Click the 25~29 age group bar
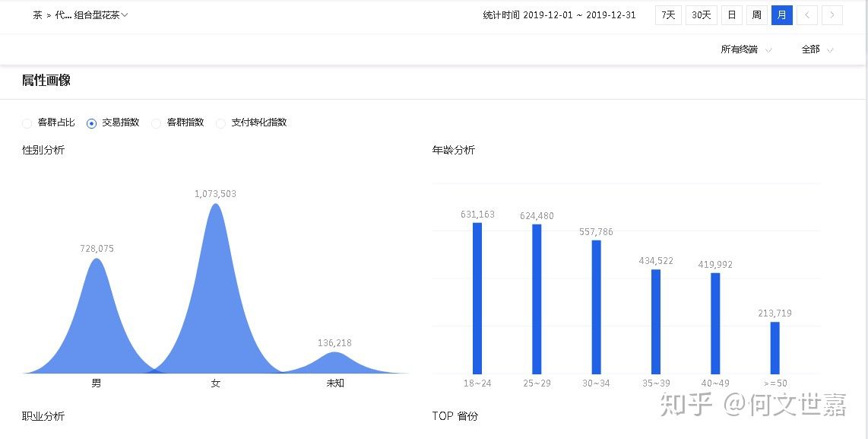The image size is (868, 439). [x=537, y=299]
